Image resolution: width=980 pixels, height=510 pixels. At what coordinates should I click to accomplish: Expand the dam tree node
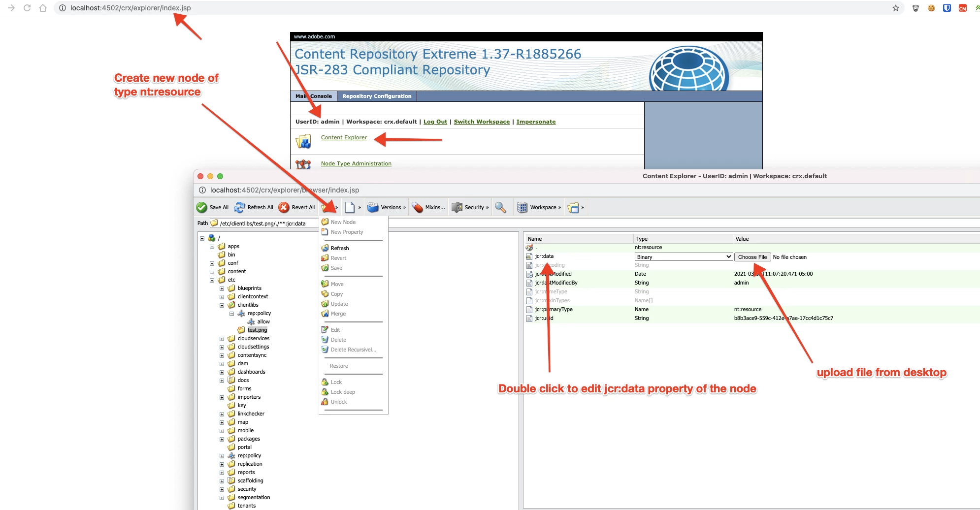(222, 364)
